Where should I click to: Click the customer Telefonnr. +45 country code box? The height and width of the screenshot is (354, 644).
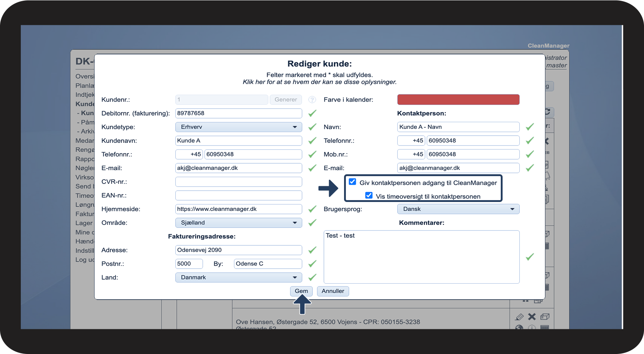pos(189,154)
